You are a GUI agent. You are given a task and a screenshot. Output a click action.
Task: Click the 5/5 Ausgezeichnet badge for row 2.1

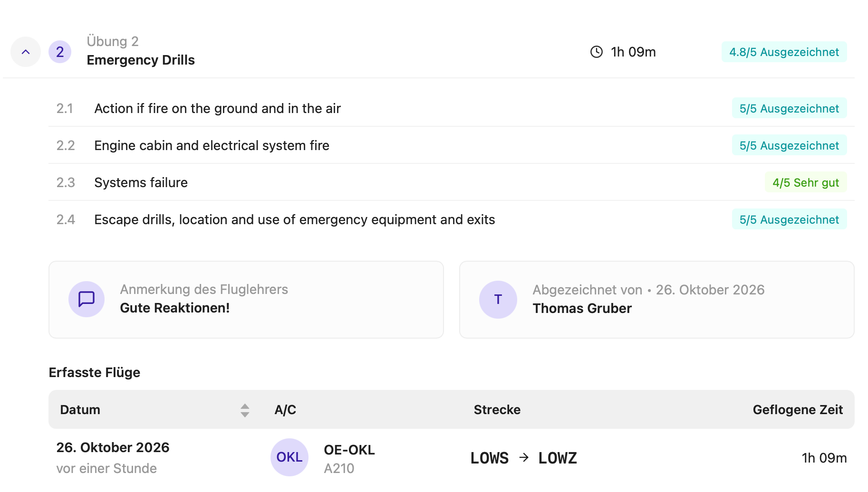point(789,108)
